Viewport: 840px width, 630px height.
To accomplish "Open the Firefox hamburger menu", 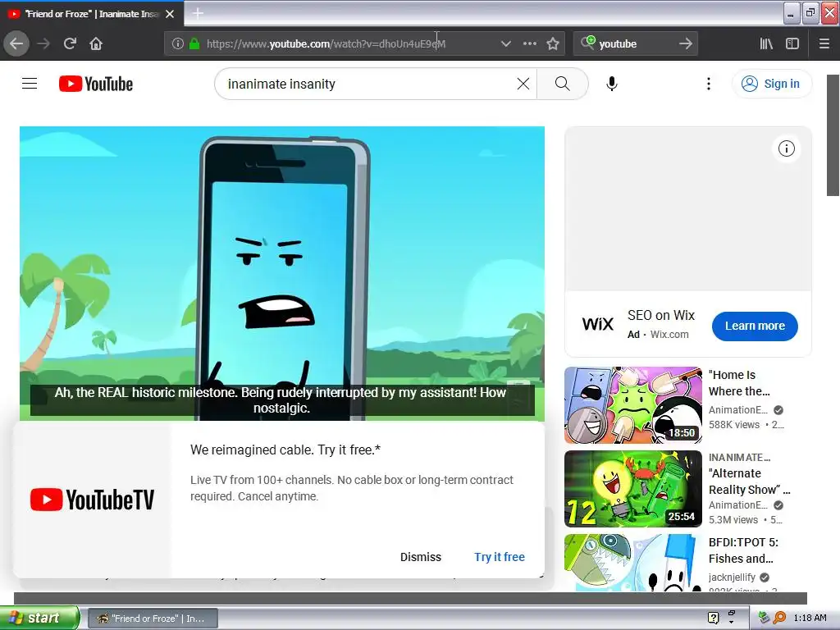I will click(x=824, y=43).
